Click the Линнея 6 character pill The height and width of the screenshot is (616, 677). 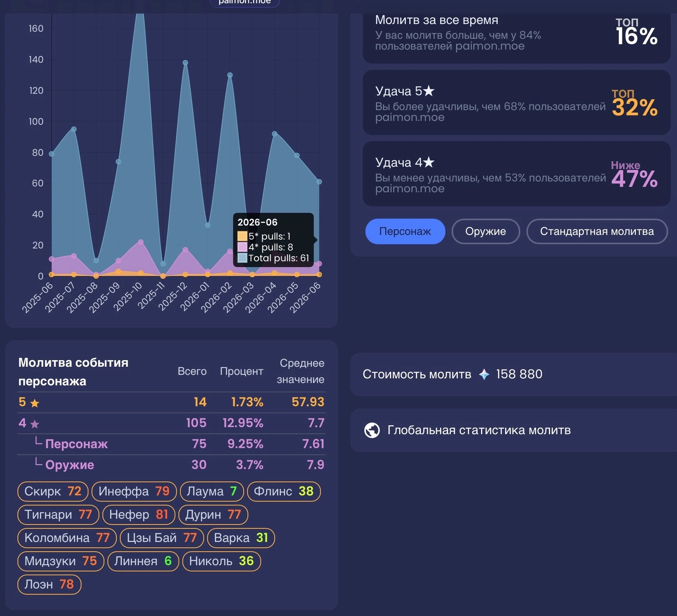coord(143,561)
